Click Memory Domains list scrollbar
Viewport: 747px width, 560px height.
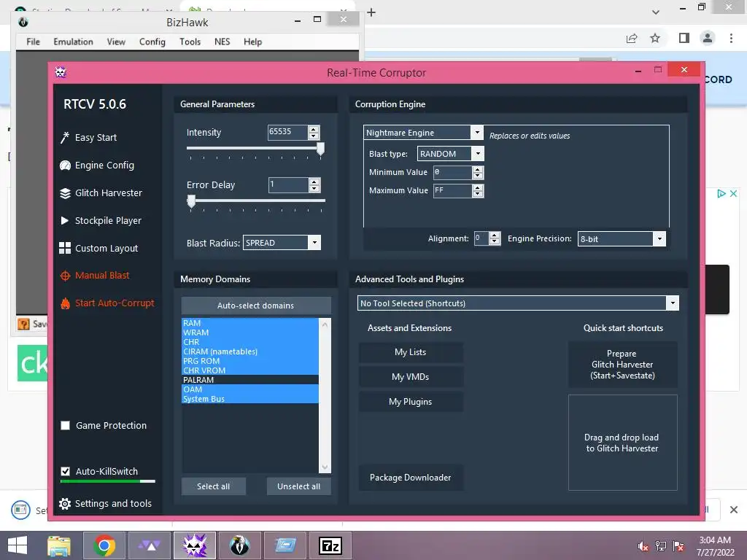pos(325,395)
